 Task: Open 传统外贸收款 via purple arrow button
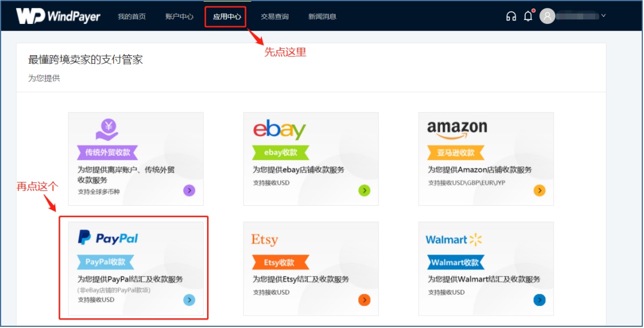(x=189, y=190)
